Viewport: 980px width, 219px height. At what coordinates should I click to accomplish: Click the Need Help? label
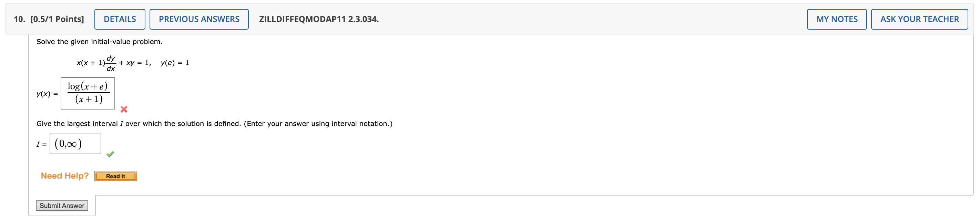tap(65, 175)
